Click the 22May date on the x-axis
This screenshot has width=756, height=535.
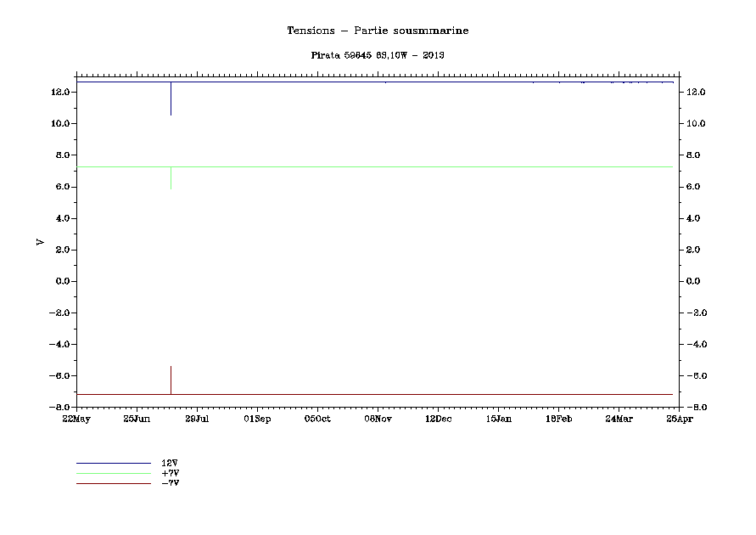(76, 419)
